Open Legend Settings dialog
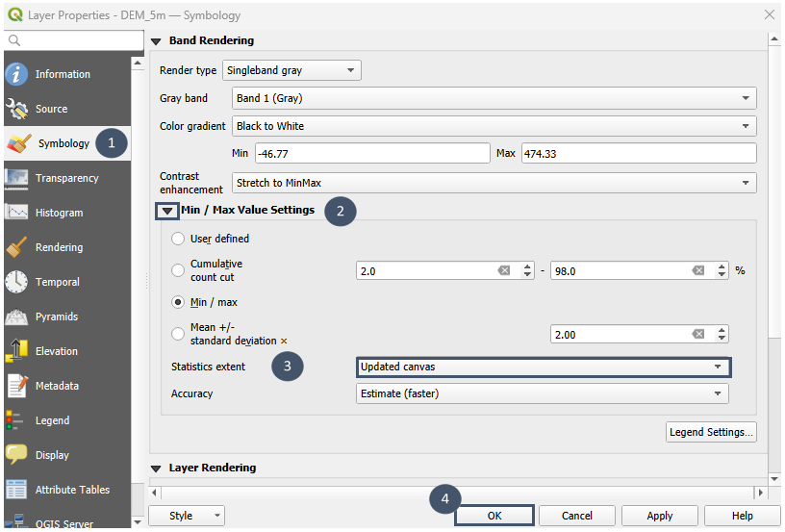785x532 pixels. (711, 432)
